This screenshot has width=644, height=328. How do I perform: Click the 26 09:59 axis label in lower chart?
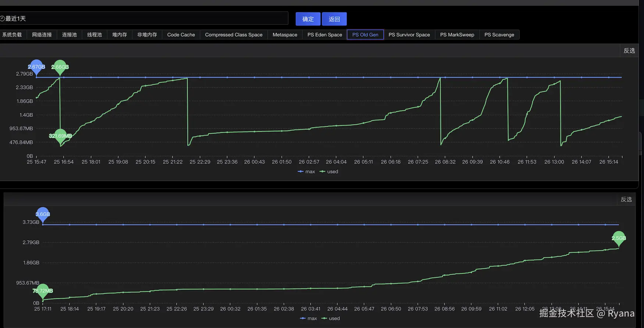pyautogui.click(x=471, y=309)
